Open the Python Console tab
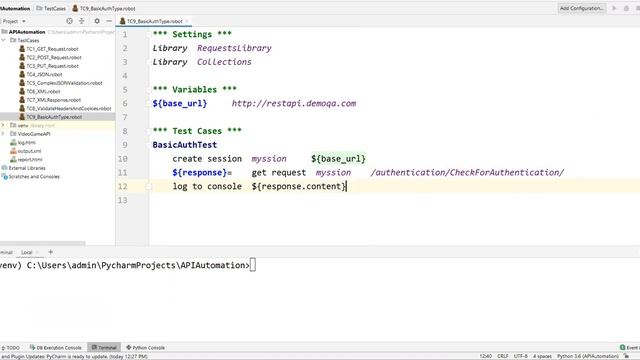This screenshot has width=640, height=360. click(145, 348)
